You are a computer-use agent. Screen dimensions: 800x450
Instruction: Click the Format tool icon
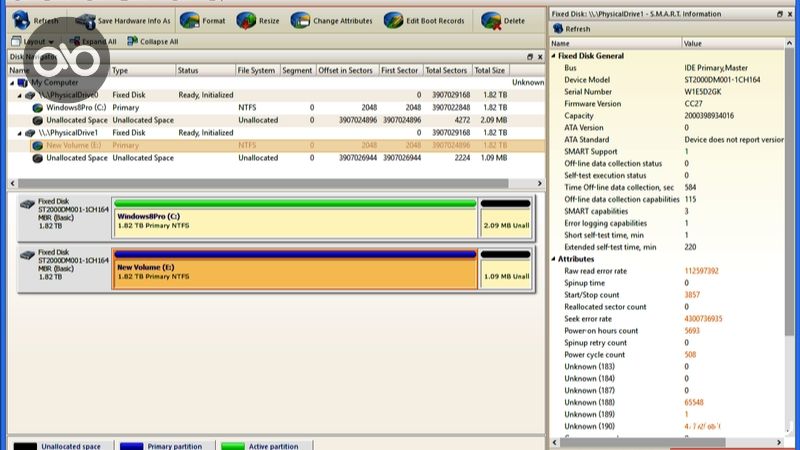(189, 21)
